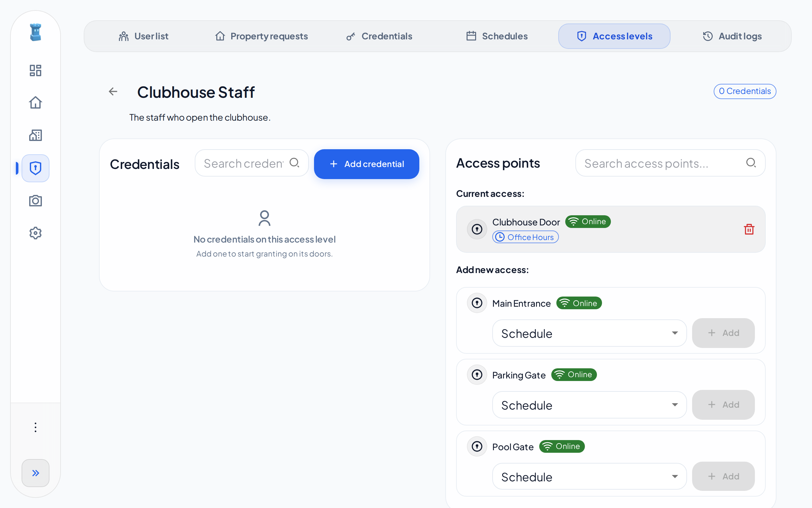Open the home icon in sidebar
Image resolution: width=812 pixels, height=508 pixels.
point(35,103)
